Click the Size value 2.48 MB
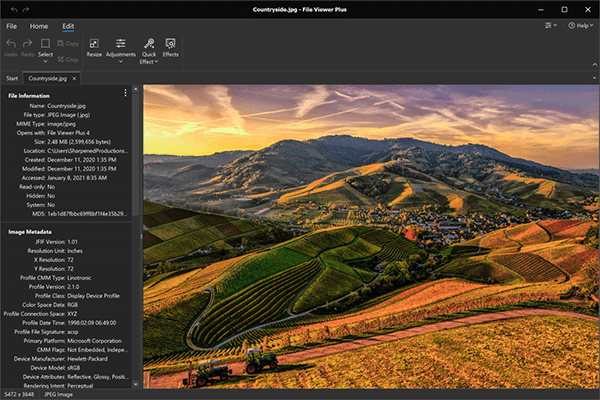The width and height of the screenshot is (600, 400). pos(79,142)
